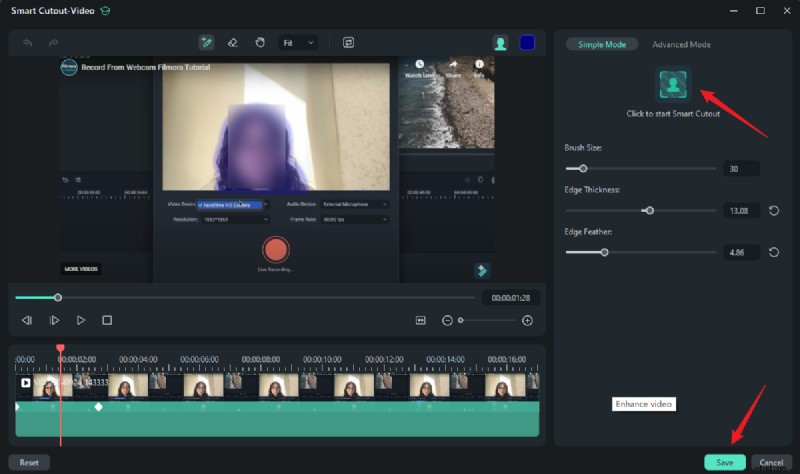This screenshot has height=474, width=800.
Task: Switch to Advanced Mode tab
Action: [681, 44]
